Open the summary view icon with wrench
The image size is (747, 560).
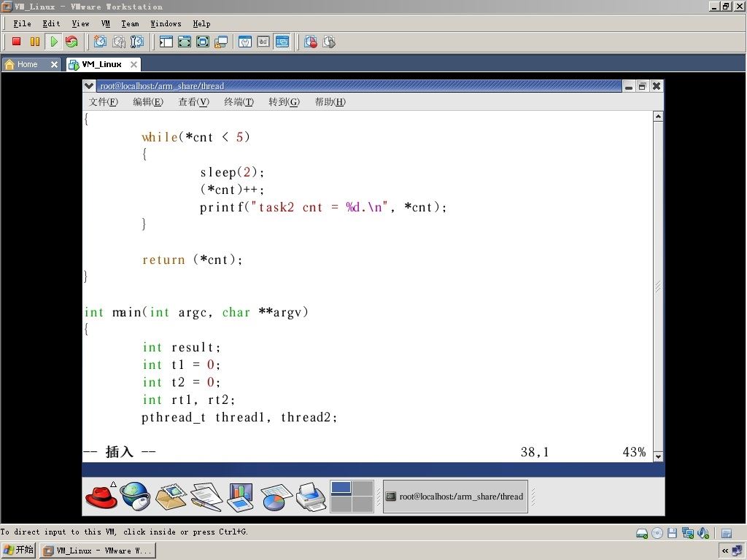tap(245, 42)
